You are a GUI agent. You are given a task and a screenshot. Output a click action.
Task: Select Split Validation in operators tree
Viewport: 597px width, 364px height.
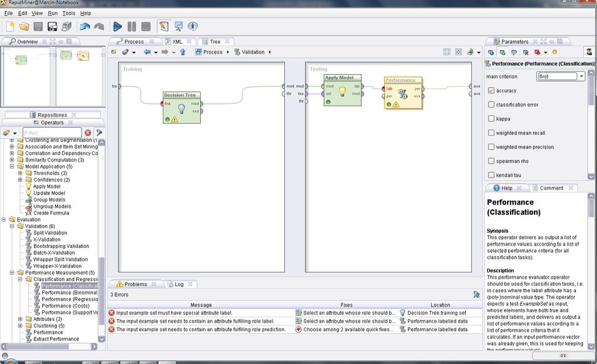50,233
